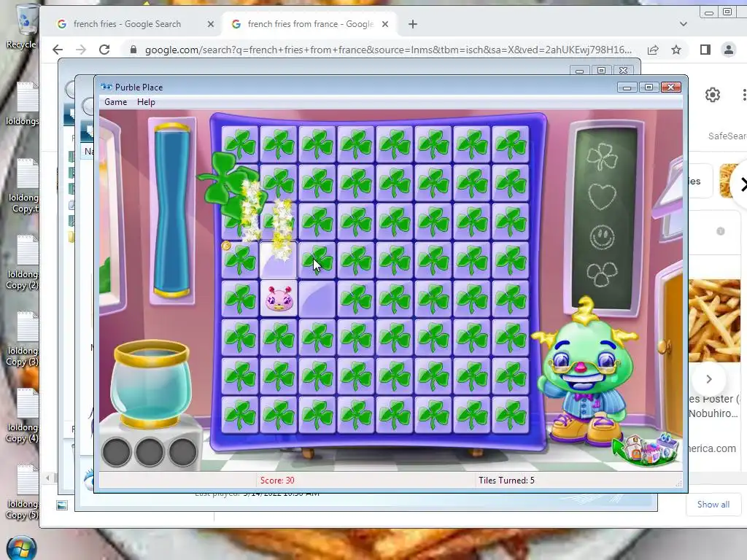The height and width of the screenshot is (560, 747).
Task: Click the blue hourglass timer
Action: click(172, 210)
